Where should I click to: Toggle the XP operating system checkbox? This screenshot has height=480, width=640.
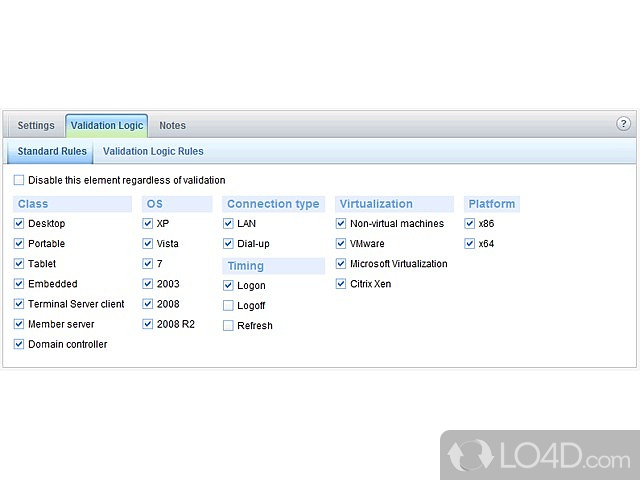(x=148, y=224)
